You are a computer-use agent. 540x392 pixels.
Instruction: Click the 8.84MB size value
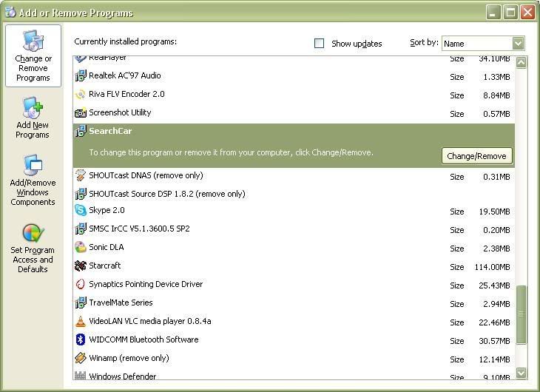click(496, 95)
